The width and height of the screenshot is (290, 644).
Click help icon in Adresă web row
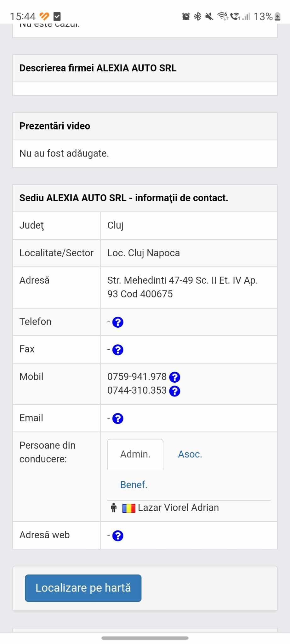[118, 536]
